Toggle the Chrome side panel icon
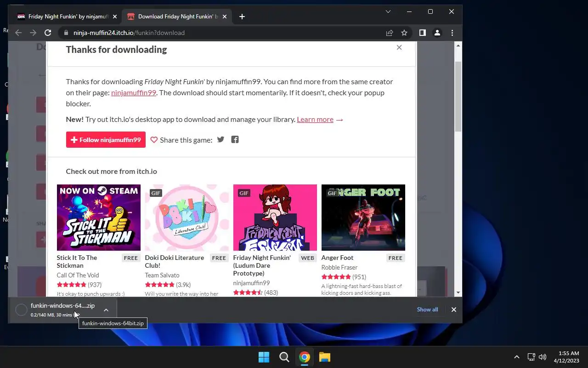The width and height of the screenshot is (588, 368). coord(422,33)
